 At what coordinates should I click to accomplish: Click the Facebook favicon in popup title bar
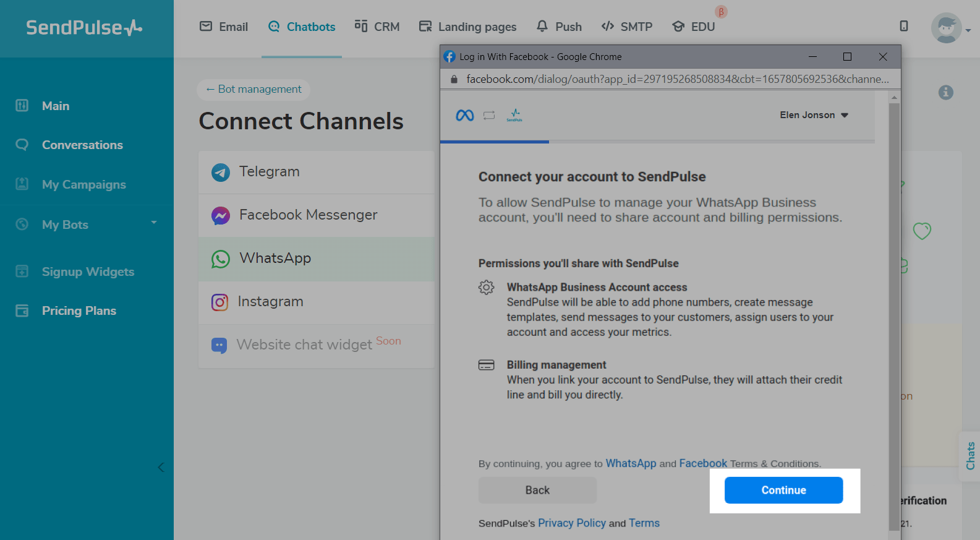point(450,56)
